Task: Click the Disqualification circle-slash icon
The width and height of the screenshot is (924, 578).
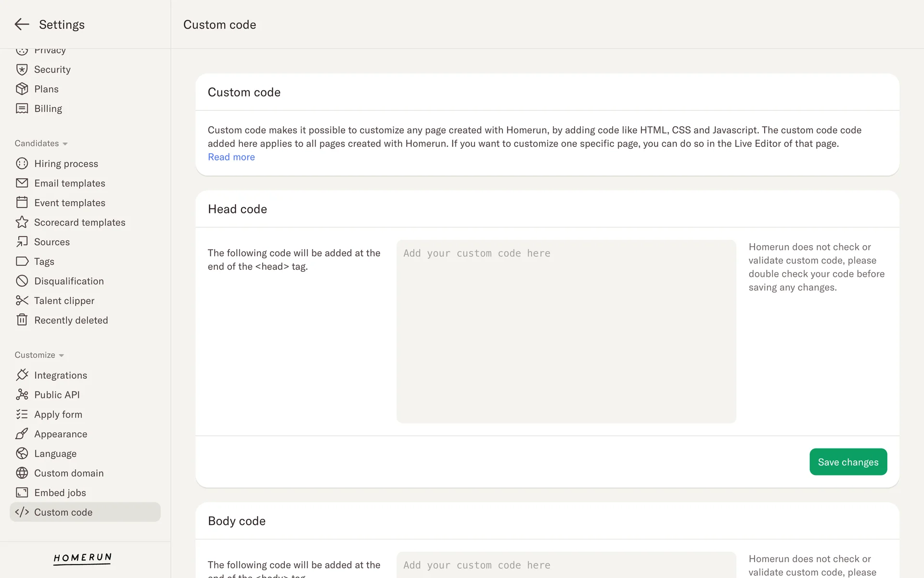Action: pos(22,281)
